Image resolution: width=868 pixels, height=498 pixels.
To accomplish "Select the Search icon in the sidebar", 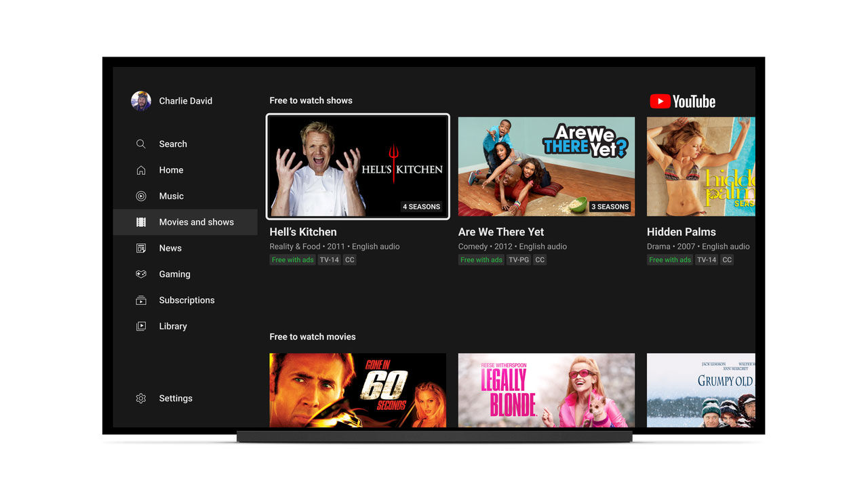I will [x=140, y=144].
